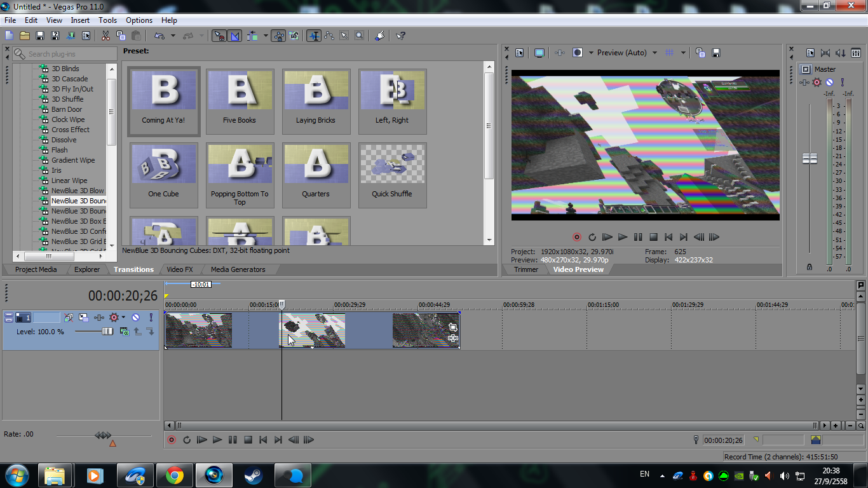
Task: Open Track Motion on video track 1
Action: tap(83, 318)
